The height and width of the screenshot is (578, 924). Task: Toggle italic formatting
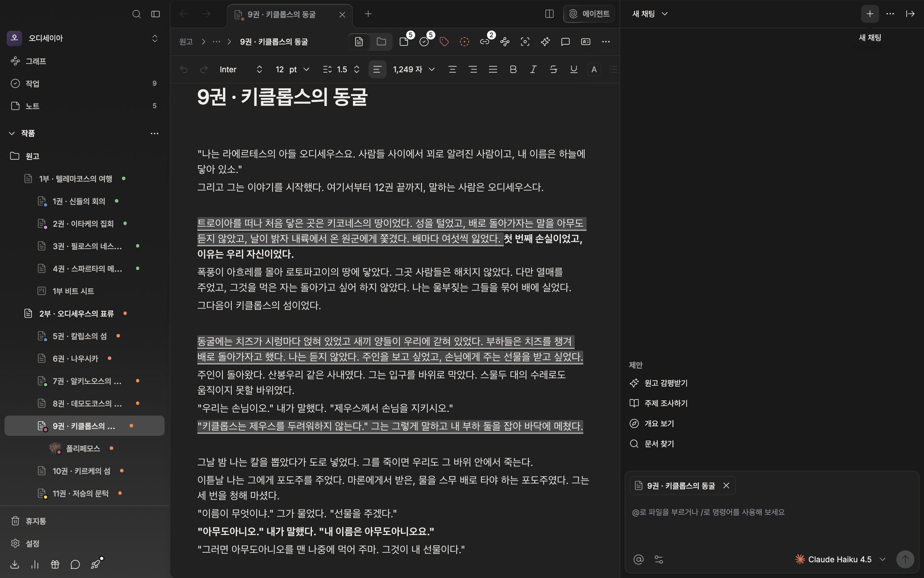pos(534,69)
